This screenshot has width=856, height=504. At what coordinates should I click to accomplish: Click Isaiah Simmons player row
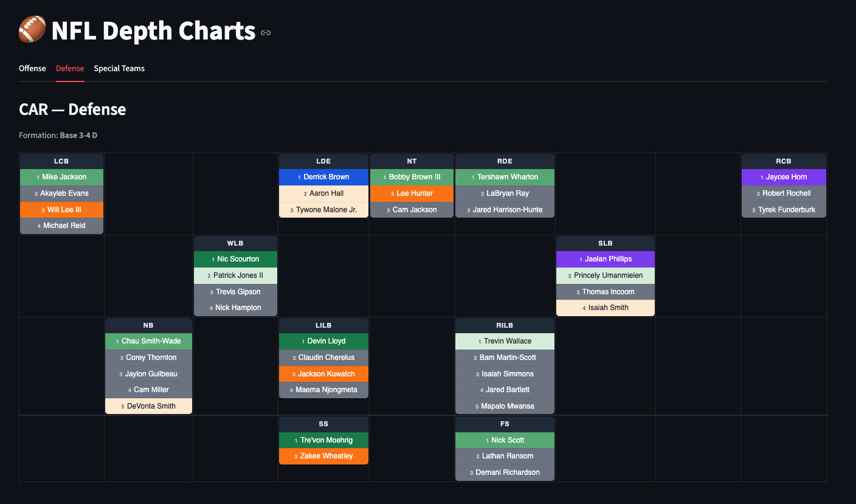505,374
